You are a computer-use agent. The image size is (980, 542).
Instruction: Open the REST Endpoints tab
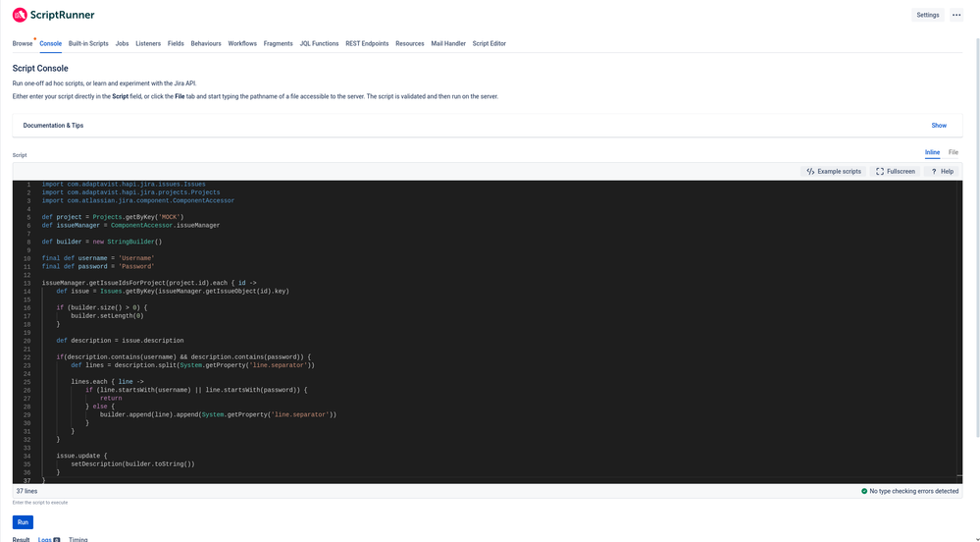[367, 44]
